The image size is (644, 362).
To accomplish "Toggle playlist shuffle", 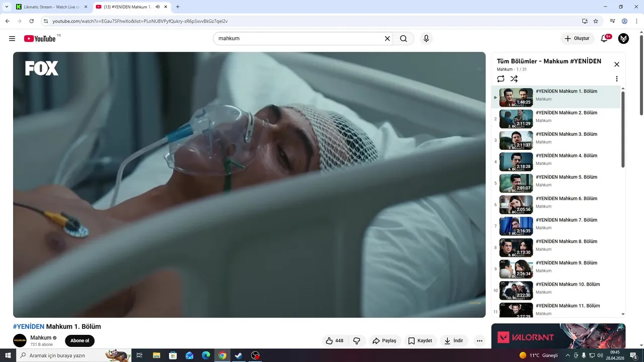I will [x=514, y=79].
